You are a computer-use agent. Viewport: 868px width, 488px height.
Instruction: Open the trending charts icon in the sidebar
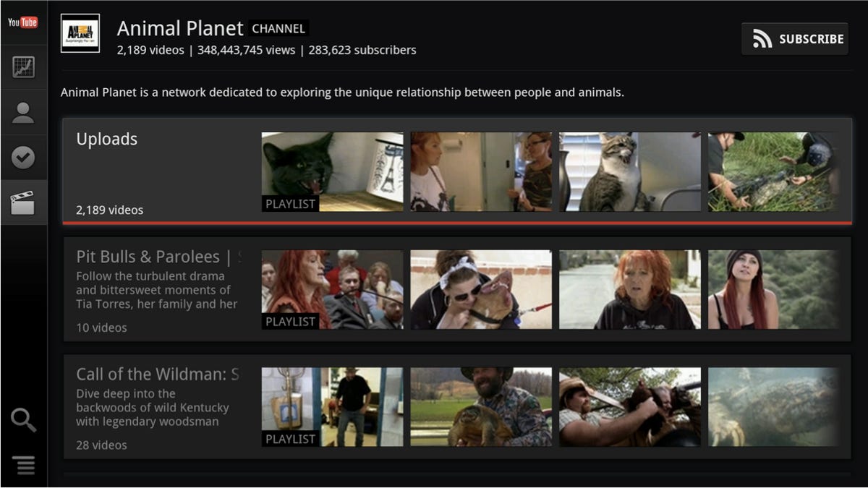24,67
